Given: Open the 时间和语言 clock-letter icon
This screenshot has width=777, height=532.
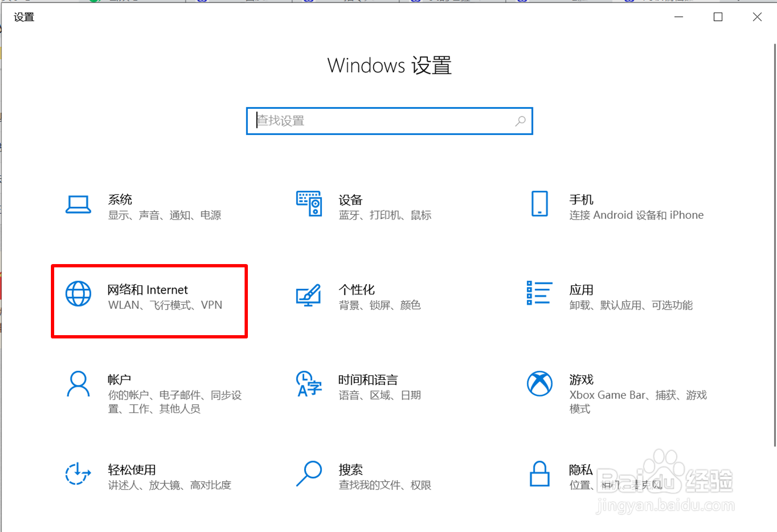Looking at the screenshot, I should click(309, 384).
